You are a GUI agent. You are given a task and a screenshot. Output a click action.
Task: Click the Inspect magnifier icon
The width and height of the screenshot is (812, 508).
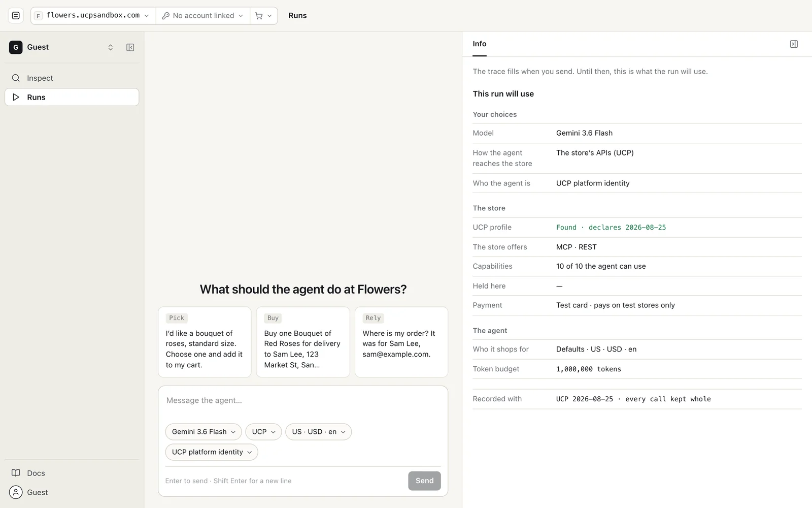(x=16, y=78)
